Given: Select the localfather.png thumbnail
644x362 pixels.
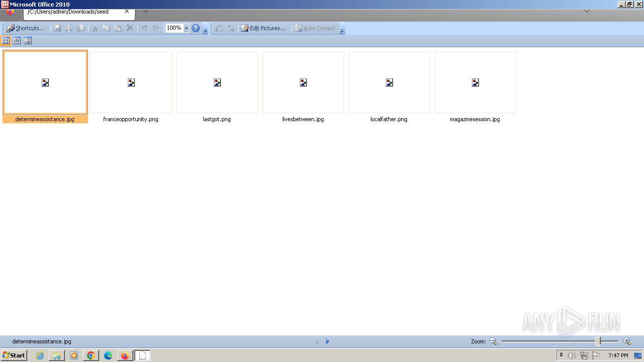Looking at the screenshot, I should click(x=389, y=82).
